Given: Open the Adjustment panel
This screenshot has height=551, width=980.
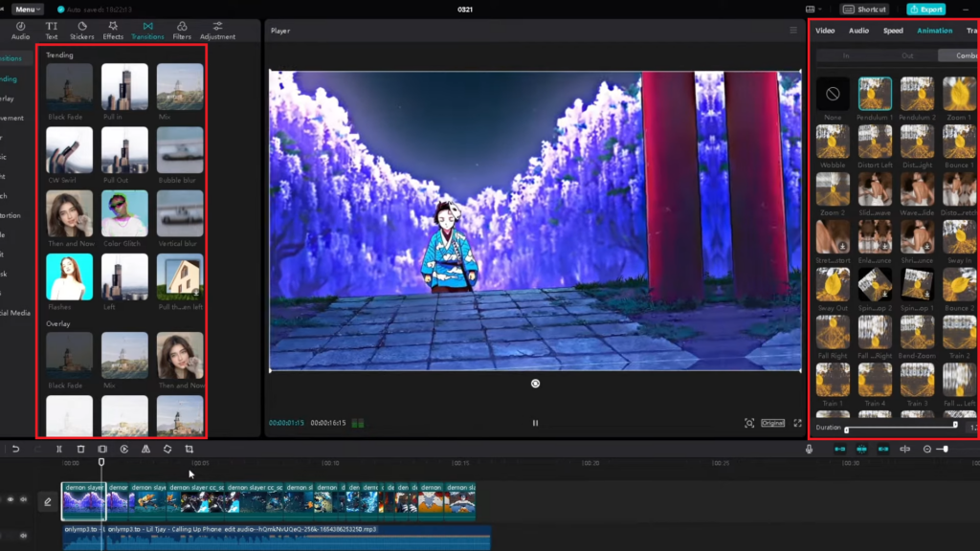Looking at the screenshot, I should tap(218, 30).
